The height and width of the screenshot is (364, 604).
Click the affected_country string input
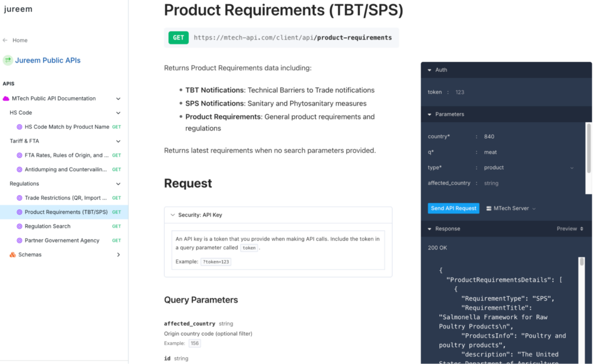(491, 183)
